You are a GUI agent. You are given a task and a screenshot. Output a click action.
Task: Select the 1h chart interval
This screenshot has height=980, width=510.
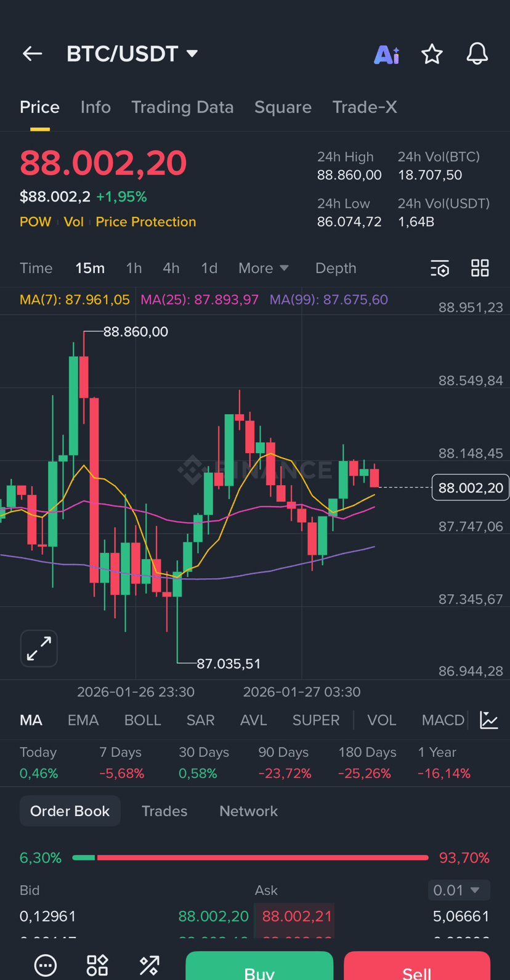coord(134,268)
